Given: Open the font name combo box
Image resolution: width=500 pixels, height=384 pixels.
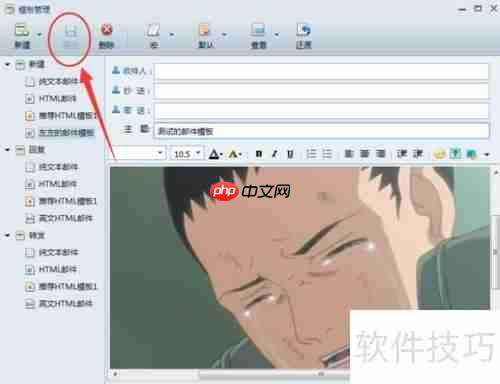Looking at the screenshot, I should tap(137, 153).
